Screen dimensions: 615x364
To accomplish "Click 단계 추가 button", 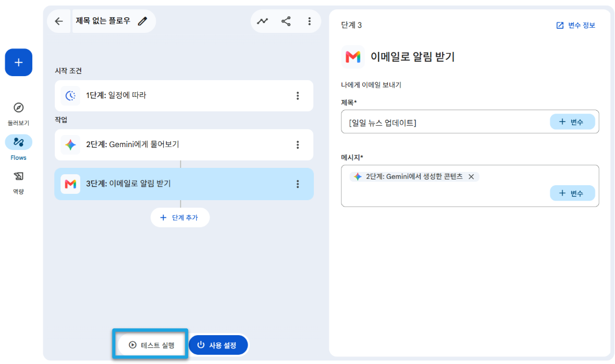I will 179,217.
